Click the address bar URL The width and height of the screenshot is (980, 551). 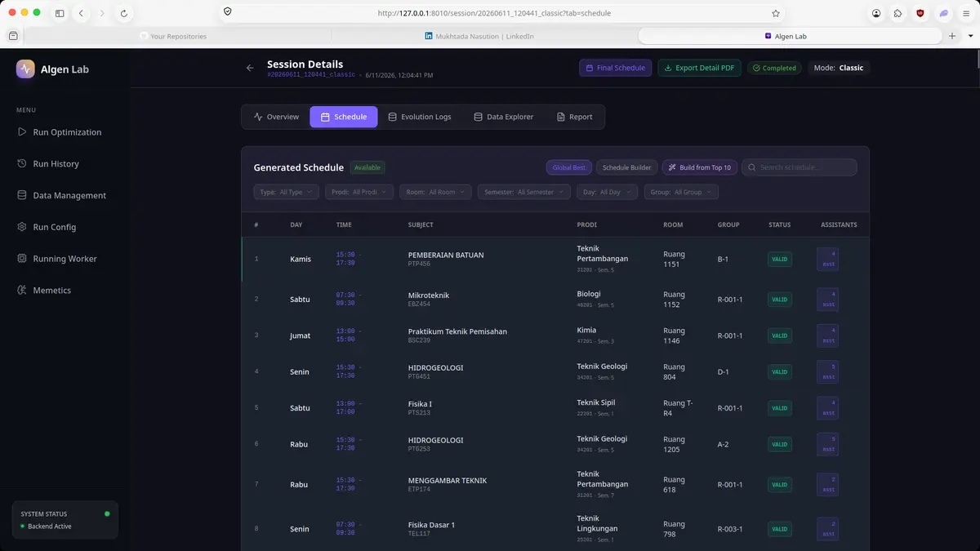pyautogui.click(x=494, y=13)
